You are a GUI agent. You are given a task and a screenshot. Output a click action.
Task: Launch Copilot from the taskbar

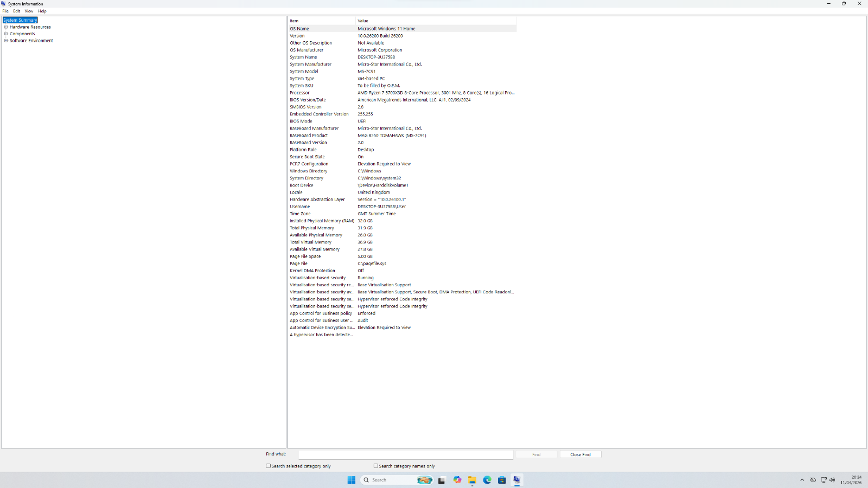tap(457, 480)
